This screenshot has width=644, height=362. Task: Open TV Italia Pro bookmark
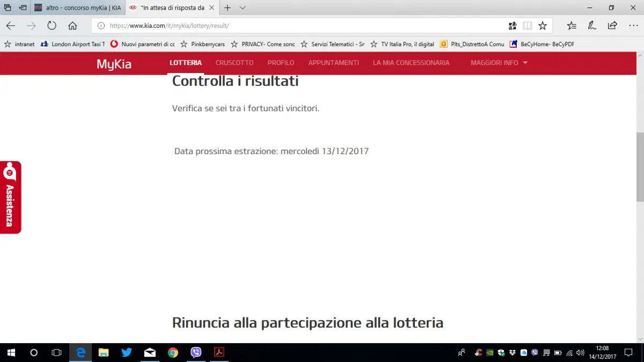tap(402, 44)
